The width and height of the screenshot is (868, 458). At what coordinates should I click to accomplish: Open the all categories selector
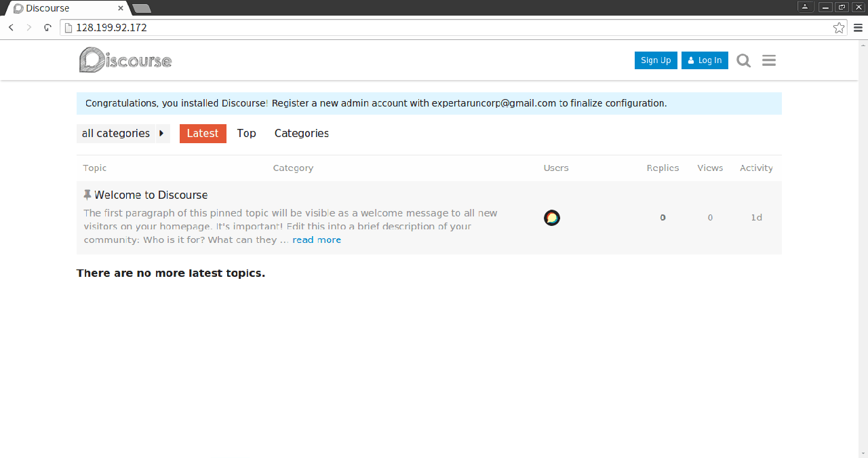pos(116,134)
